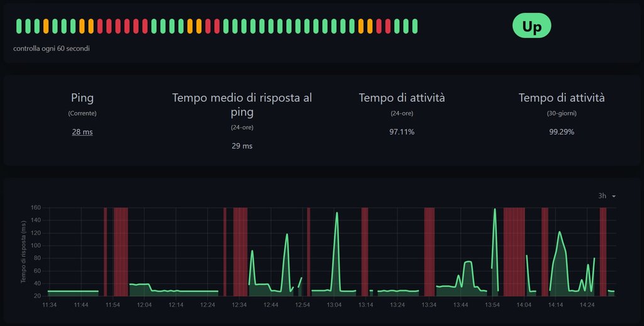The image size is (644, 326).
Task: Click the red downtime band at 13:34
Action: (x=429, y=251)
